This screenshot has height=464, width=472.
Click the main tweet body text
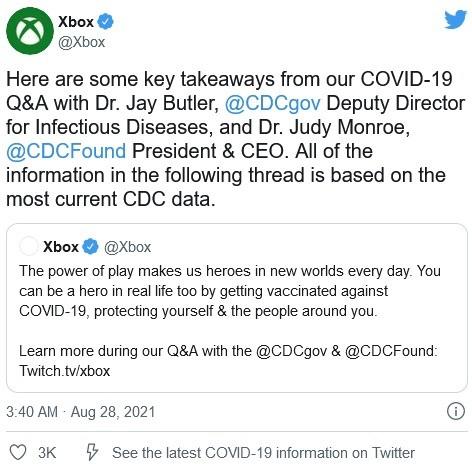(235, 139)
